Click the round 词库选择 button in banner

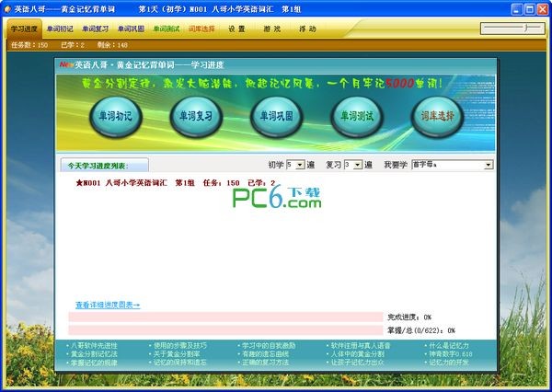[437, 117]
